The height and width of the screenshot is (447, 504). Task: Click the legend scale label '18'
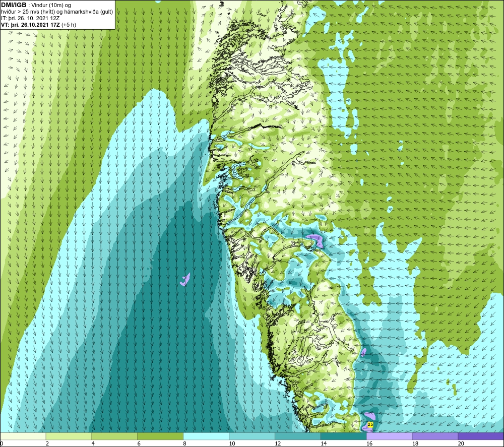point(415,443)
